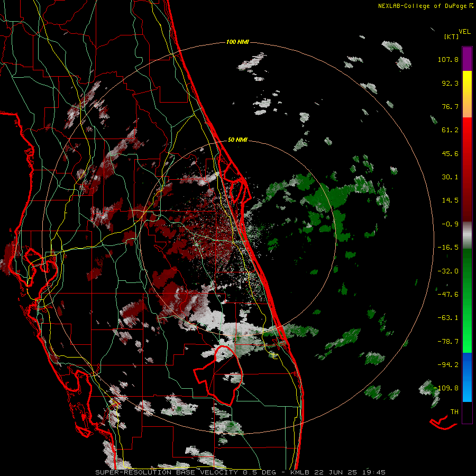Screen dimensions: 476x476
Task: Click the TH legend label
Action: click(454, 412)
